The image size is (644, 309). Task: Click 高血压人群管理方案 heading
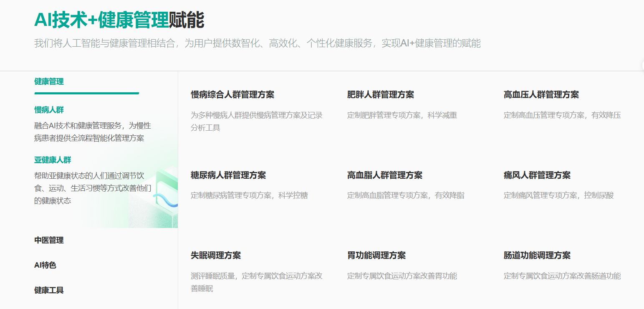(541, 95)
